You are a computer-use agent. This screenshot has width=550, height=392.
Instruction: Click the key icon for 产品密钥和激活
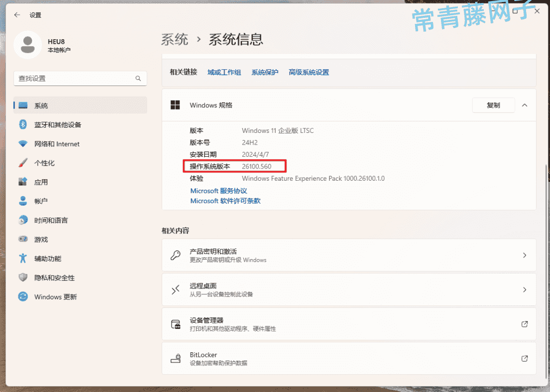pos(175,255)
